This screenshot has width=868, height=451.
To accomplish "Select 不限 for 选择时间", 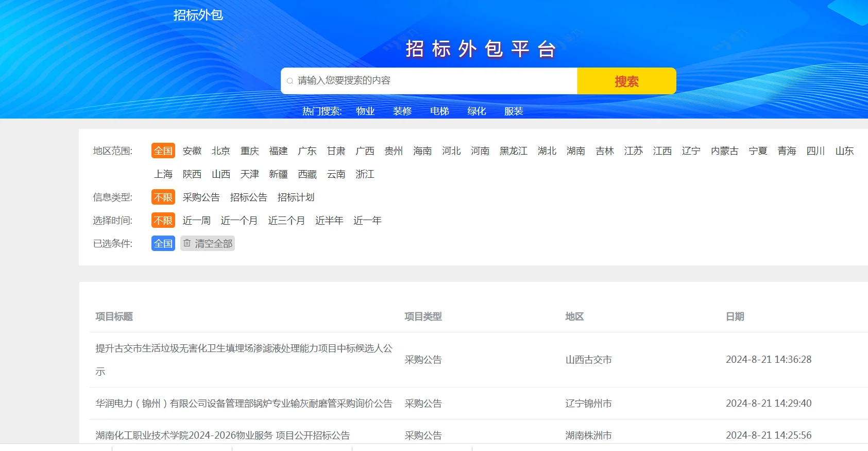I will pos(163,220).
